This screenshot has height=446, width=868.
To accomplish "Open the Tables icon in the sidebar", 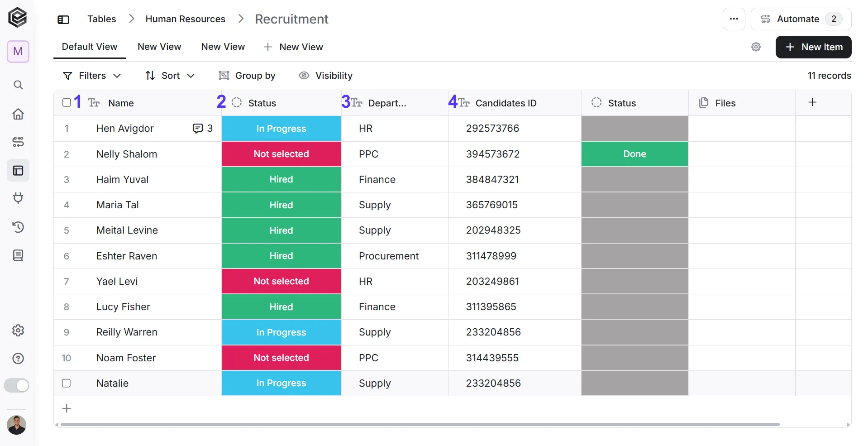I will 18,171.
